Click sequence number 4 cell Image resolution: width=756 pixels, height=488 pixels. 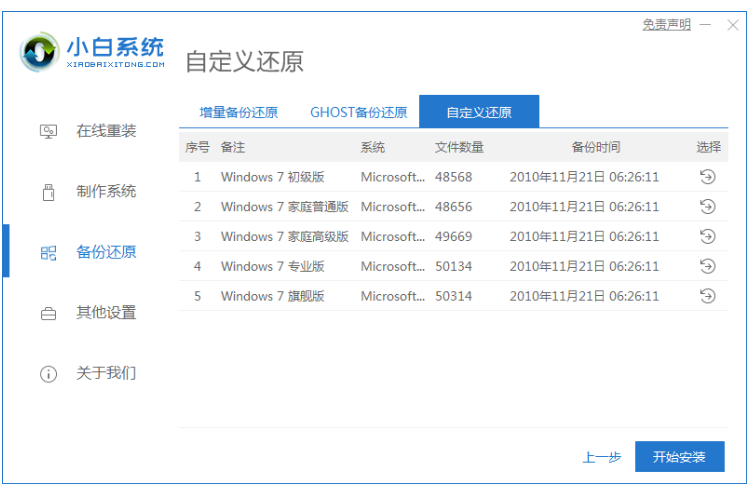coord(197,266)
